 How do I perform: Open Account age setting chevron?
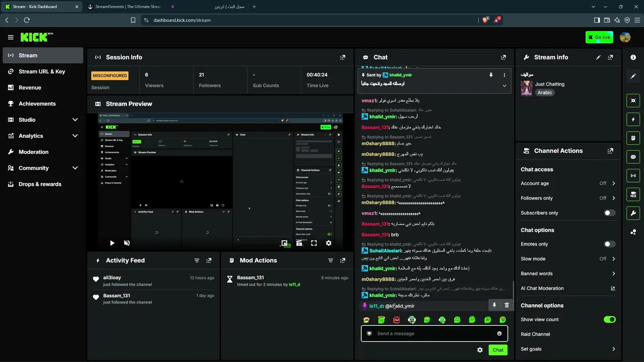613,184
